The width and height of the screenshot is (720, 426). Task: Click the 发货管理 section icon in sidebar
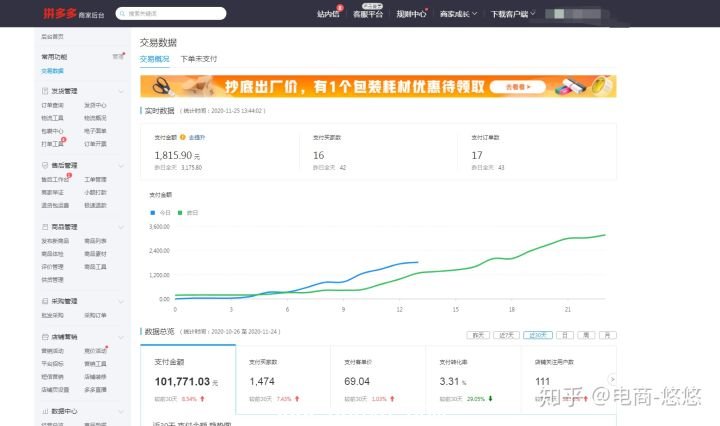pyautogui.click(x=45, y=91)
